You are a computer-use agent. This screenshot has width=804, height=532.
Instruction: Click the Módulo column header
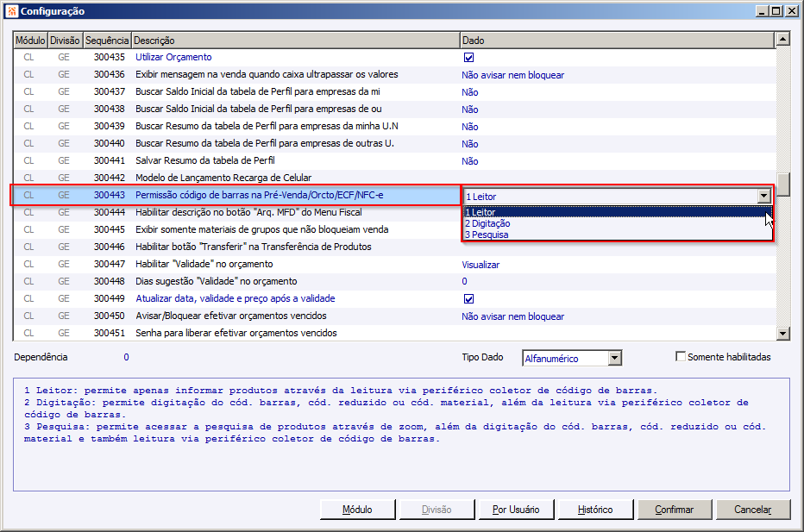pos(30,40)
